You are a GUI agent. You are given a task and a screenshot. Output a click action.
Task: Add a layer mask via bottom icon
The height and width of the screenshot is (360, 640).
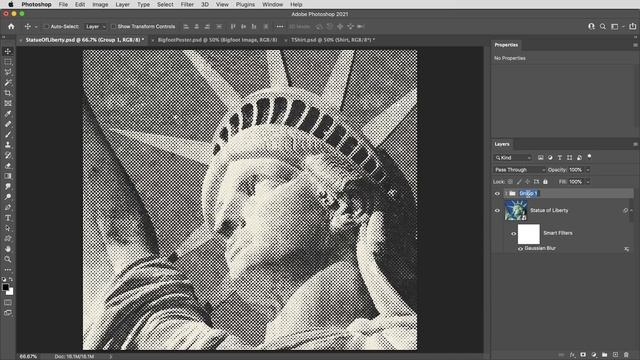(x=583, y=355)
